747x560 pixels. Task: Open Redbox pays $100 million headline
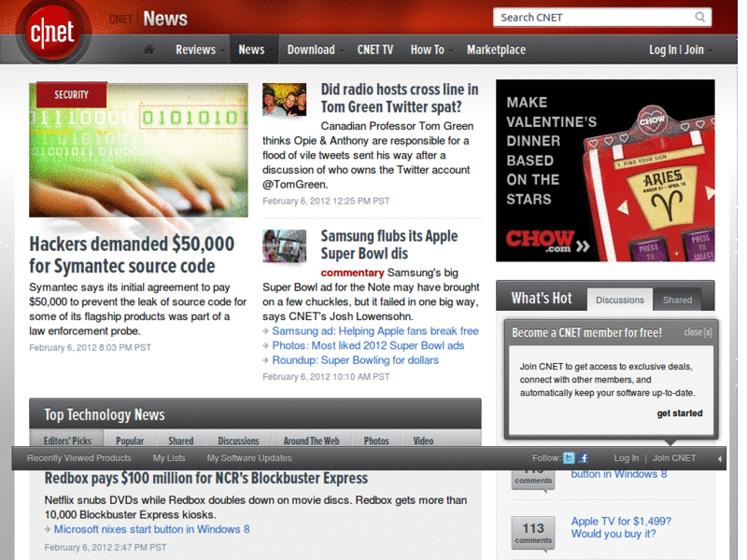[206, 478]
